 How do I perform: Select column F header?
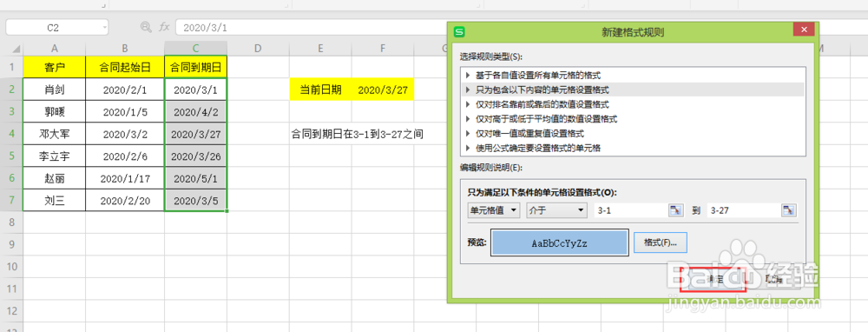click(x=383, y=49)
